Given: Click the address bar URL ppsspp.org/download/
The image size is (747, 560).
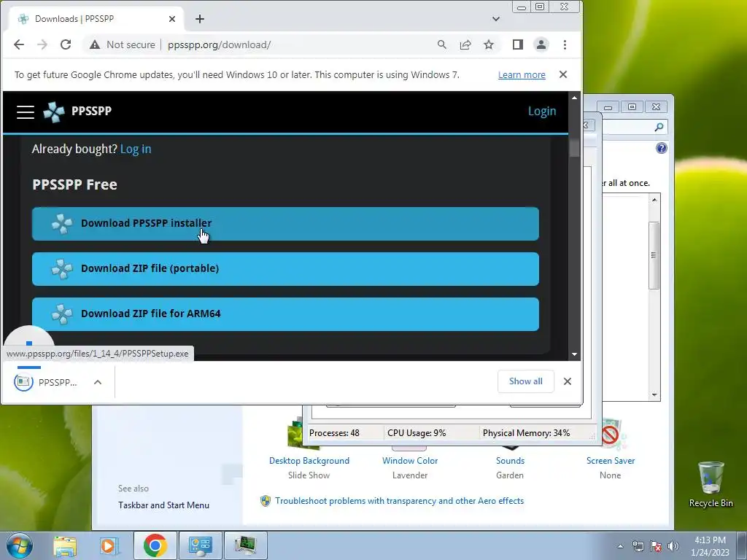Looking at the screenshot, I should click(219, 44).
